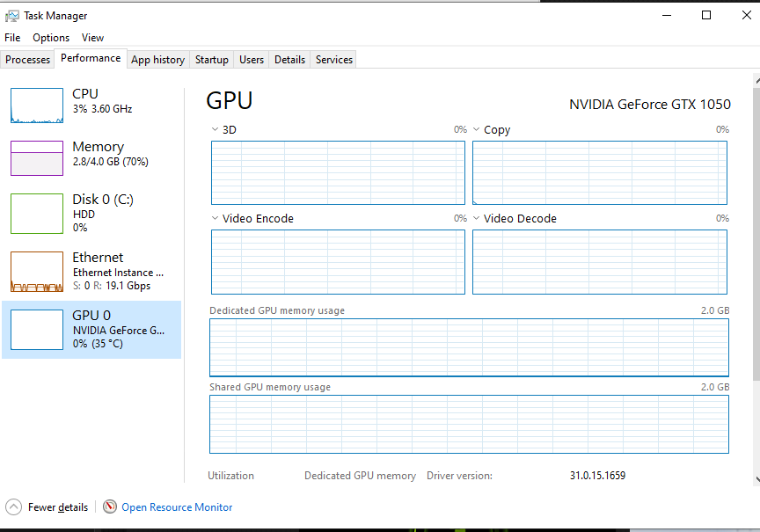Image resolution: width=760 pixels, height=532 pixels.
Task: Click the Resource Monitor gauge icon
Action: pyautogui.click(x=110, y=506)
